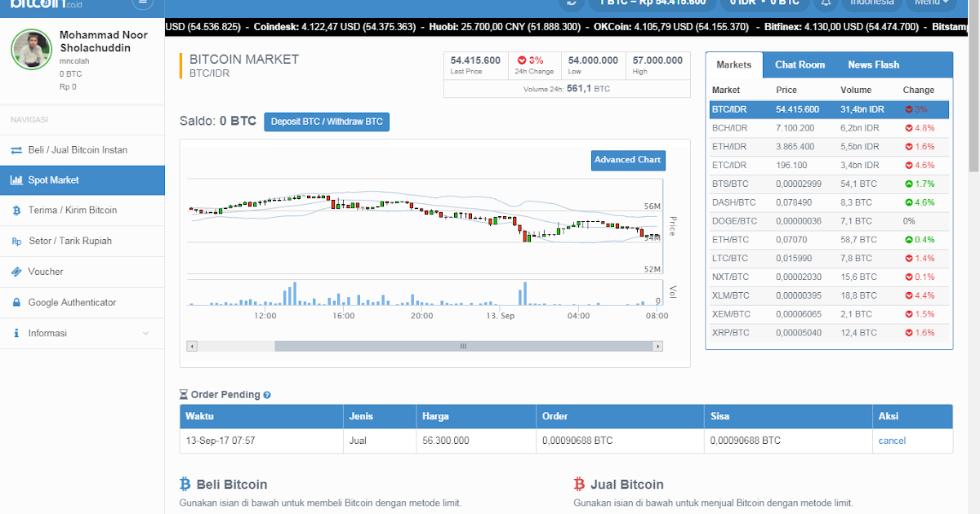Screen dimensions: 980x514
Task: Click the chart scrollbar left arrow
Action: [193, 346]
